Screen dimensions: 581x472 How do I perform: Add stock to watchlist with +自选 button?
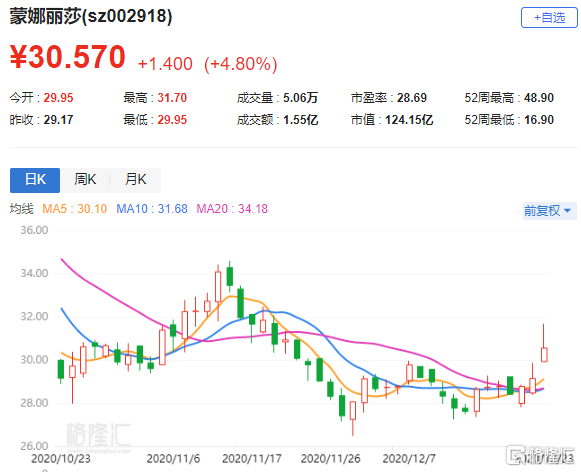tap(549, 17)
